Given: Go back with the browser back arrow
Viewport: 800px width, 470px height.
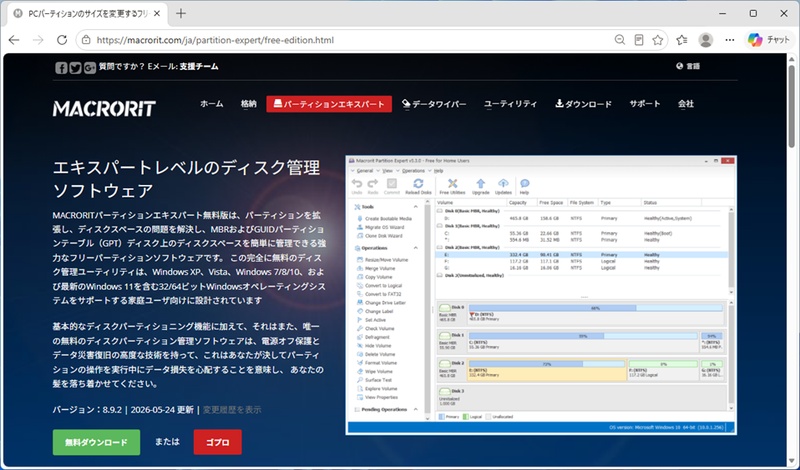Looking at the screenshot, I should click(x=14, y=40).
